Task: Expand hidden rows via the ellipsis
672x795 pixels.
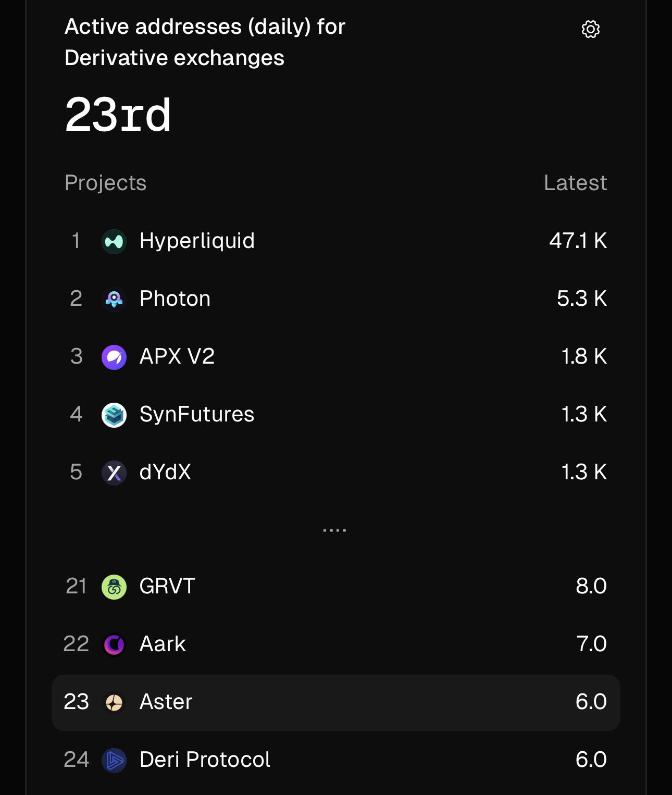Action: pyautogui.click(x=334, y=530)
